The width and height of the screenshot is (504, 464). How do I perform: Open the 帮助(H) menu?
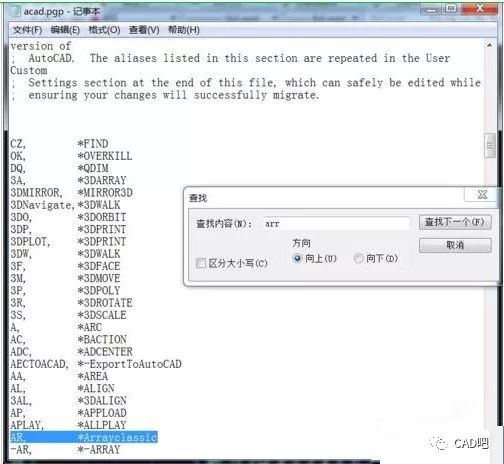click(184, 30)
